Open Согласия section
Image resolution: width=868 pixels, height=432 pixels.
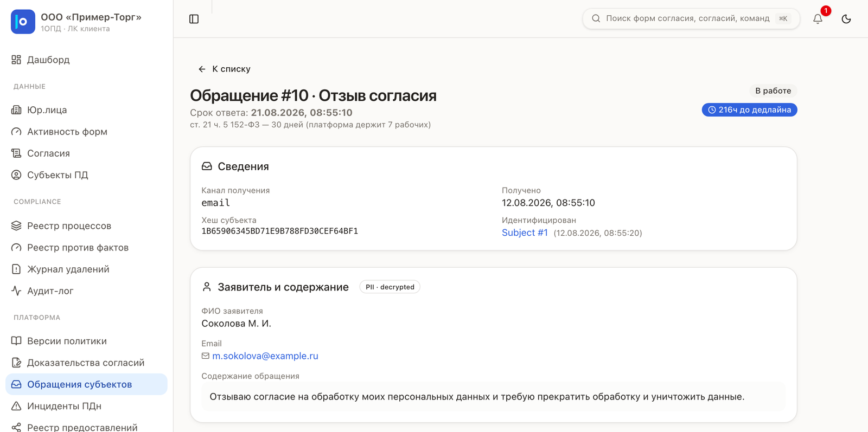pyautogui.click(x=86, y=153)
